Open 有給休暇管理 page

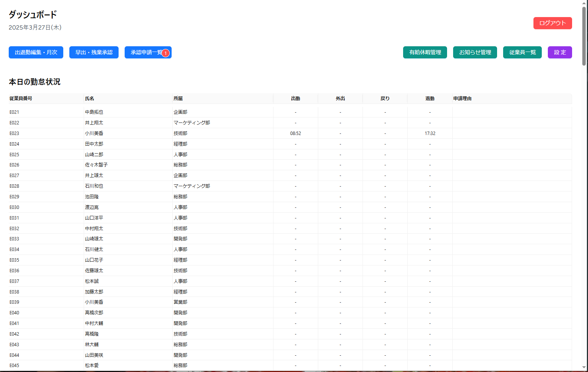425,52
